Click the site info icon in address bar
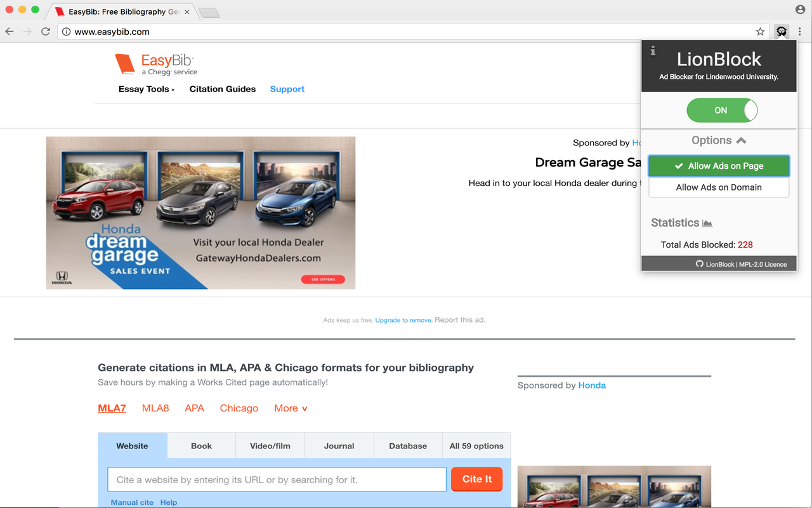The image size is (812, 508). point(66,32)
